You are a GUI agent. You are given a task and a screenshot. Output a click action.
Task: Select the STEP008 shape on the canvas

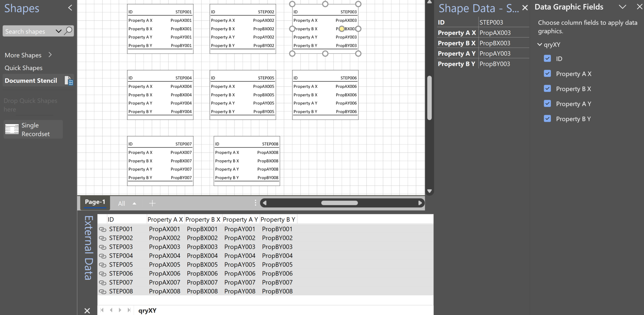point(247,161)
